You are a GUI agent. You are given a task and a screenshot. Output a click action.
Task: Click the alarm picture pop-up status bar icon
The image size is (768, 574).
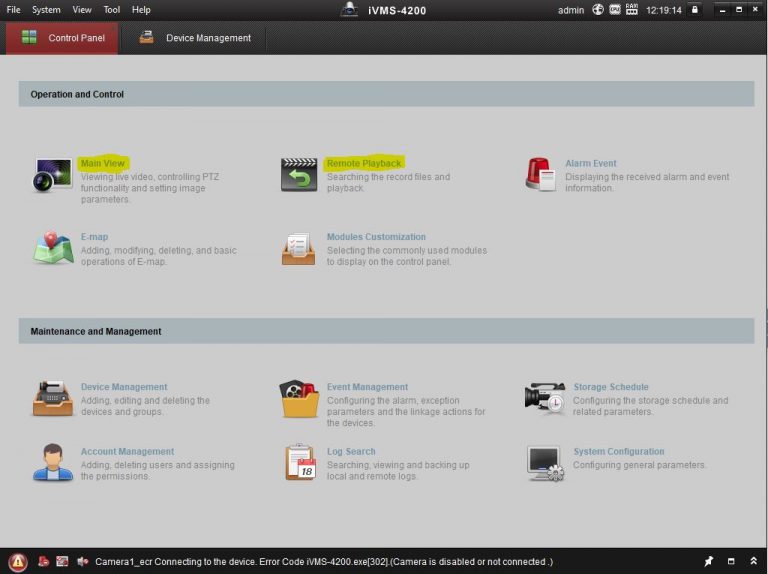tap(62, 561)
